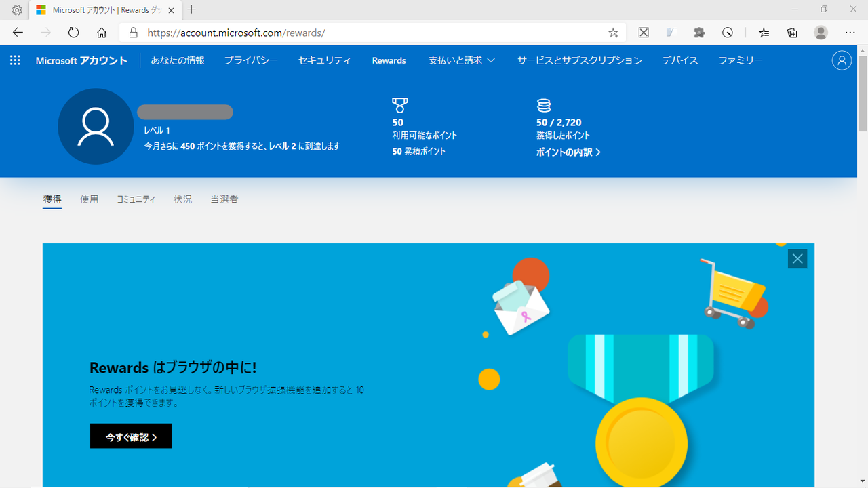Open the Collections icon
Screen dimensions: 868x488
[x=792, y=33]
